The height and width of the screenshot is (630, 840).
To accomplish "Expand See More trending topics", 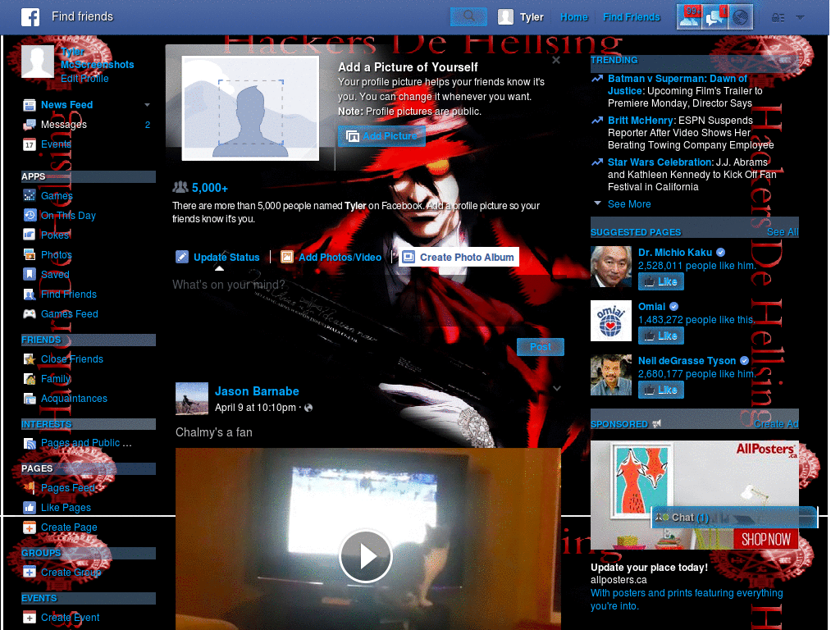I will [x=629, y=204].
